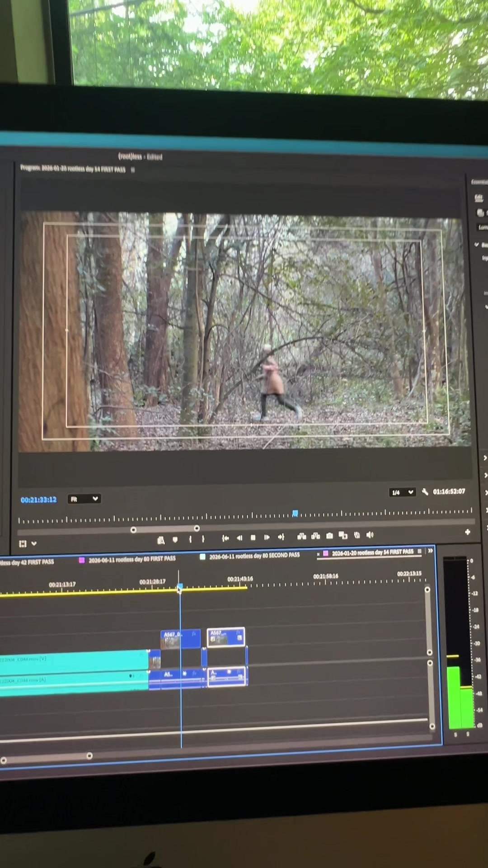Click the Mark Out bracket icon
Viewport: 488px width, 868px height.
point(203,539)
